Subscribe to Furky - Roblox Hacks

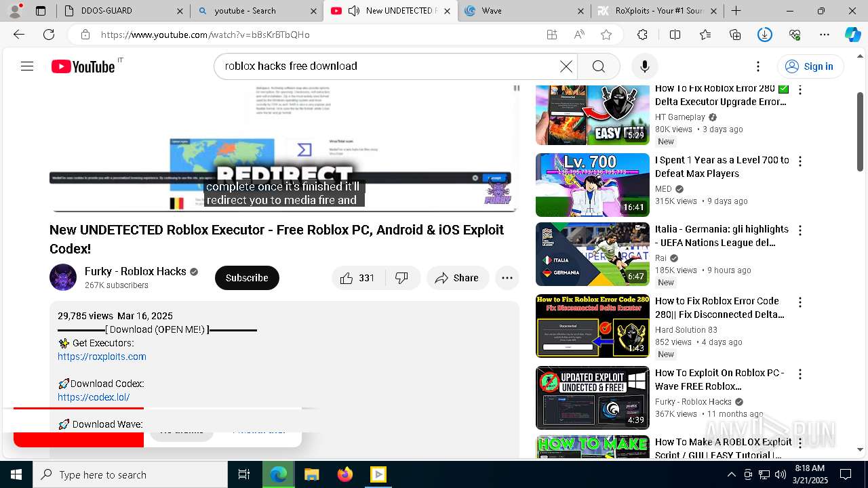click(247, 278)
